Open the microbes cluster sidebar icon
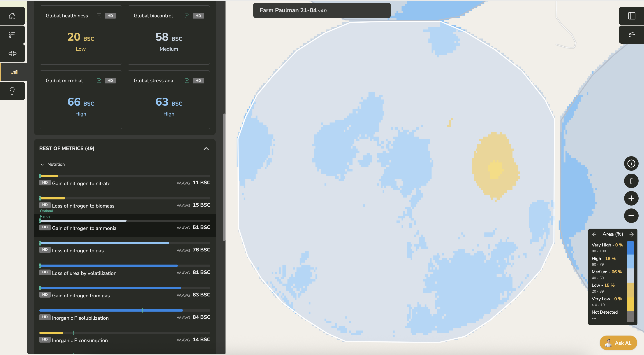The height and width of the screenshot is (355, 644). pyautogui.click(x=12, y=53)
